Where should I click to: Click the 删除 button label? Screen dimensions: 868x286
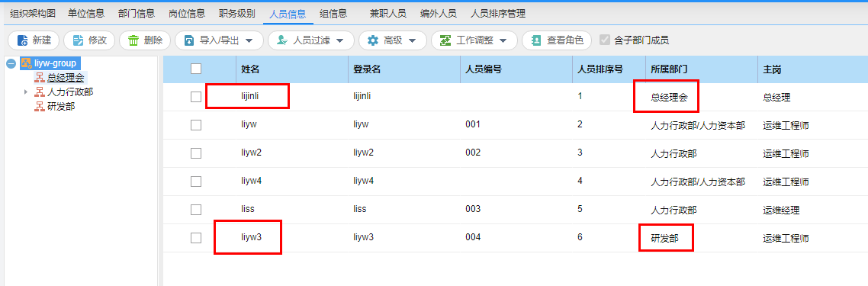[x=153, y=40]
